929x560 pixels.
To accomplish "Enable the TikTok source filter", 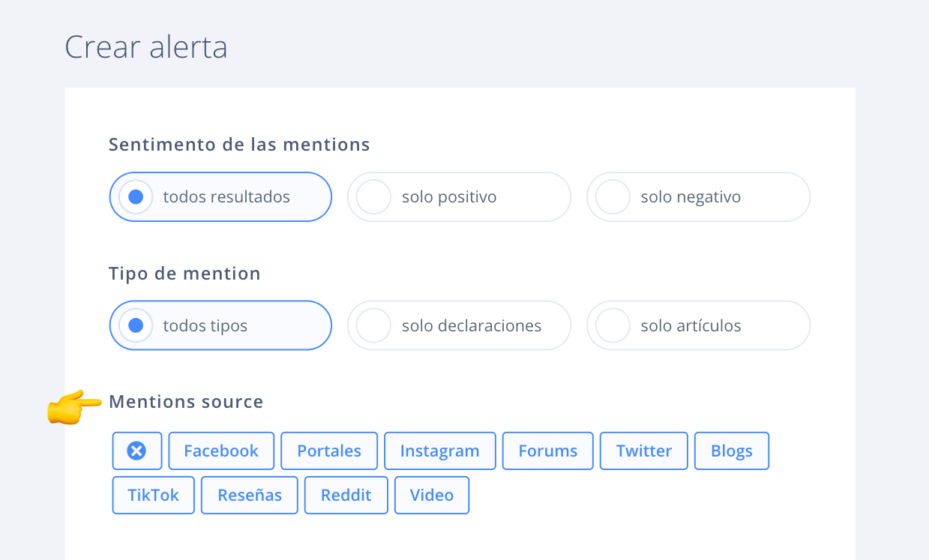I will pos(154,495).
